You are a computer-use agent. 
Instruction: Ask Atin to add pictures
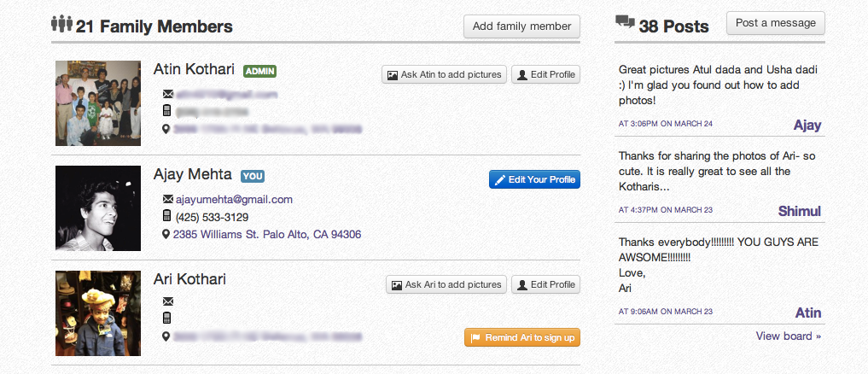click(444, 74)
